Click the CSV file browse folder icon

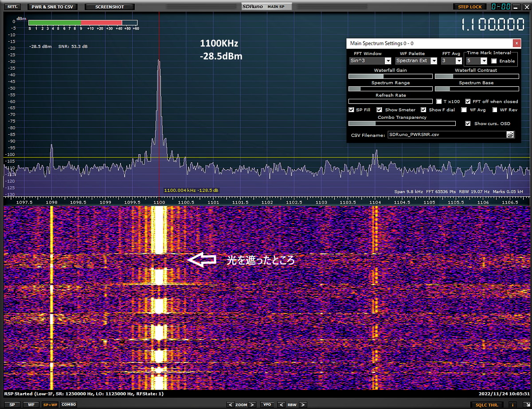510,135
